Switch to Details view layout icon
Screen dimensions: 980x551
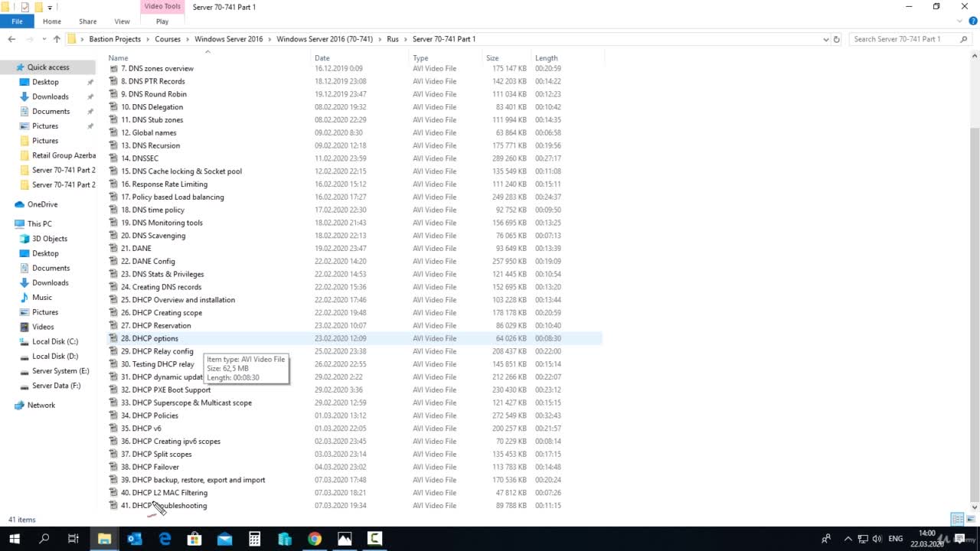[x=957, y=520]
